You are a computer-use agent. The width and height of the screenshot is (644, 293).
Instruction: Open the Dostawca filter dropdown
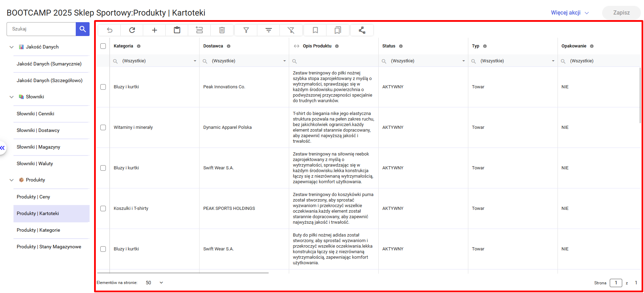pyautogui.click(x=285, y=61)
